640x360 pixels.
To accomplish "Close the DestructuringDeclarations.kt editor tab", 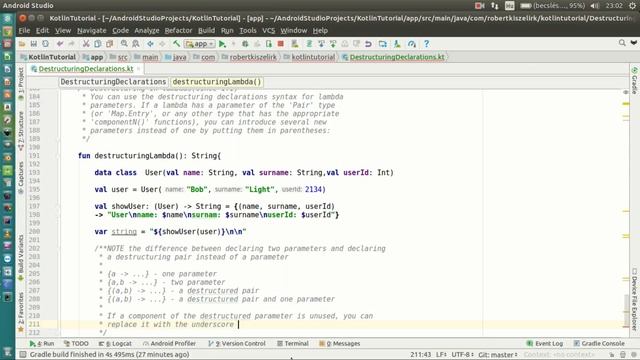I will (x=138, y=69).
